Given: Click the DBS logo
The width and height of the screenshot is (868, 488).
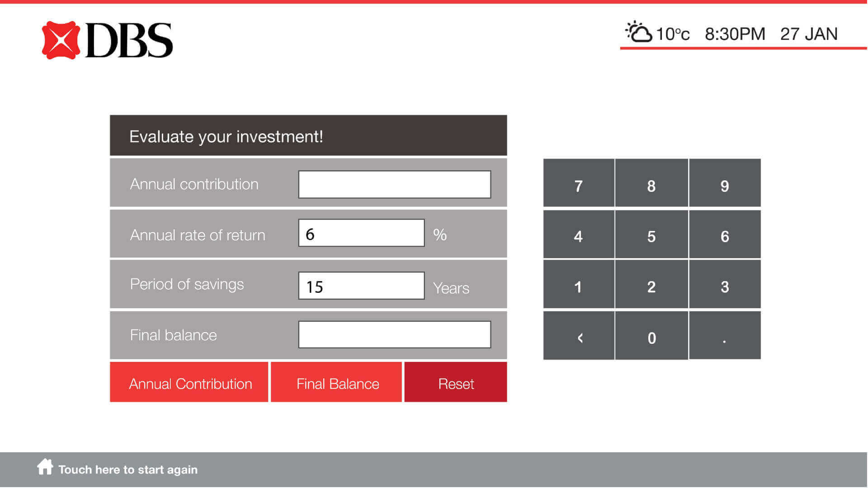Looking at the screenshot, I should 107,40.
